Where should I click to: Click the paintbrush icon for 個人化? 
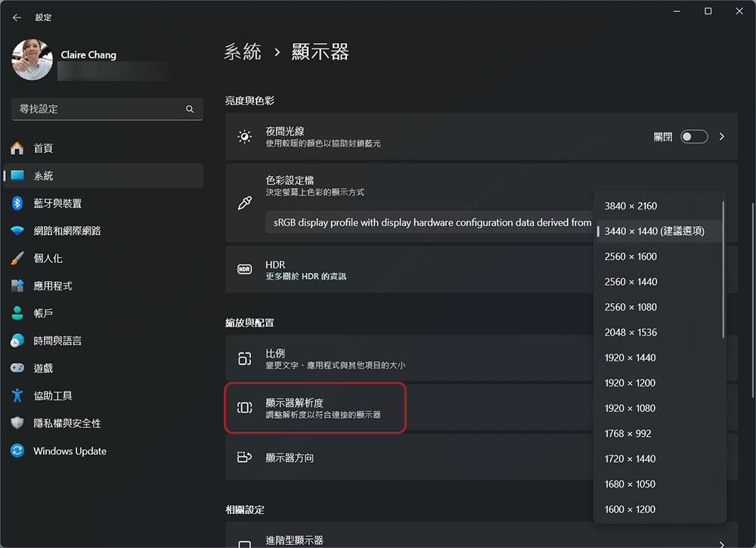17,259
